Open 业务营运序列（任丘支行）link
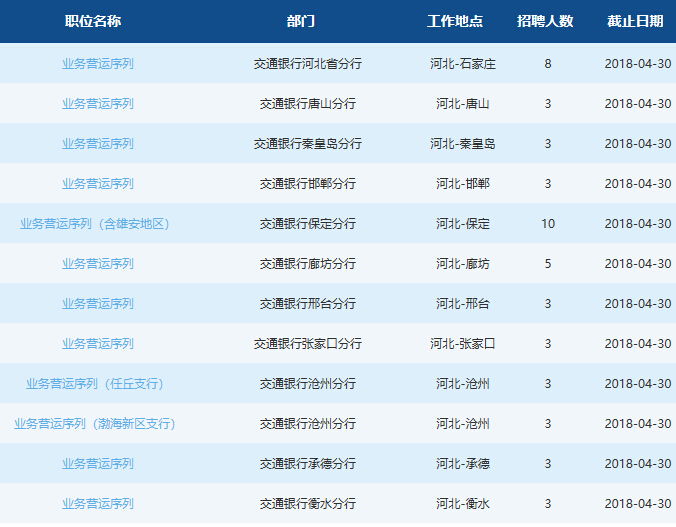This screenshot has width=676, height=527. pos(95,384)
